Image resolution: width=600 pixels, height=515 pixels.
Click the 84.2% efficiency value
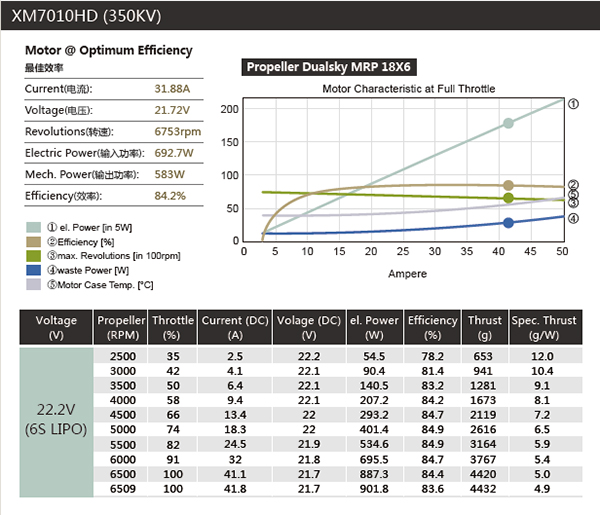170,196
